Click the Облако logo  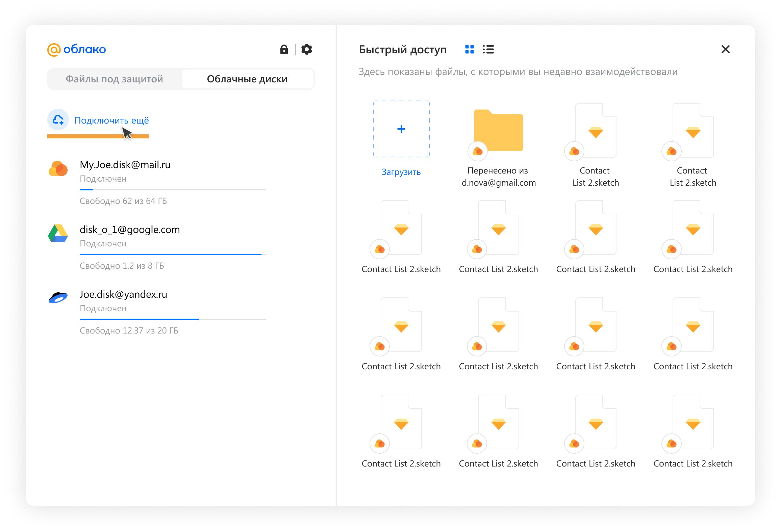pyautogui.click(x=77, y=50)
